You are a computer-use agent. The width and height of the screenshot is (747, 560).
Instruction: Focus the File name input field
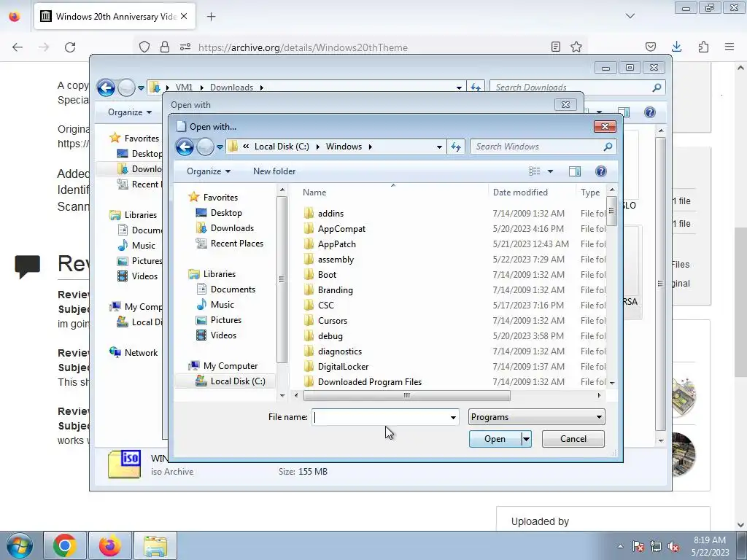pos(381,418)
